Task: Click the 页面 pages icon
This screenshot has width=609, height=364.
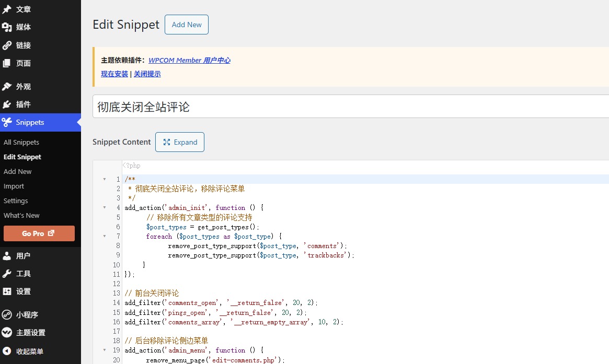Action: [x=7, y=63]
